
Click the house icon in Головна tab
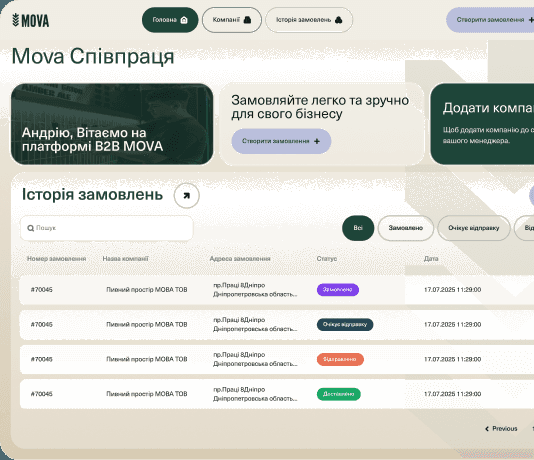184,20
